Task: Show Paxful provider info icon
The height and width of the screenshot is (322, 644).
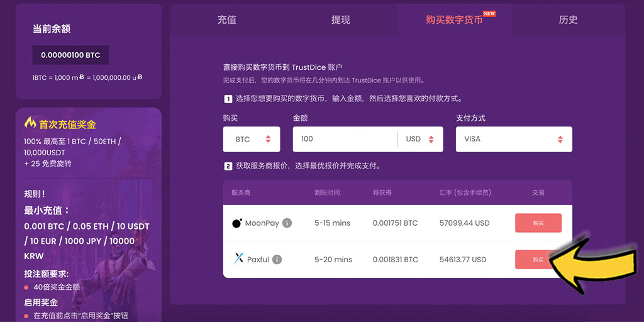Action: pyautogui.click(x=277, y=260)
